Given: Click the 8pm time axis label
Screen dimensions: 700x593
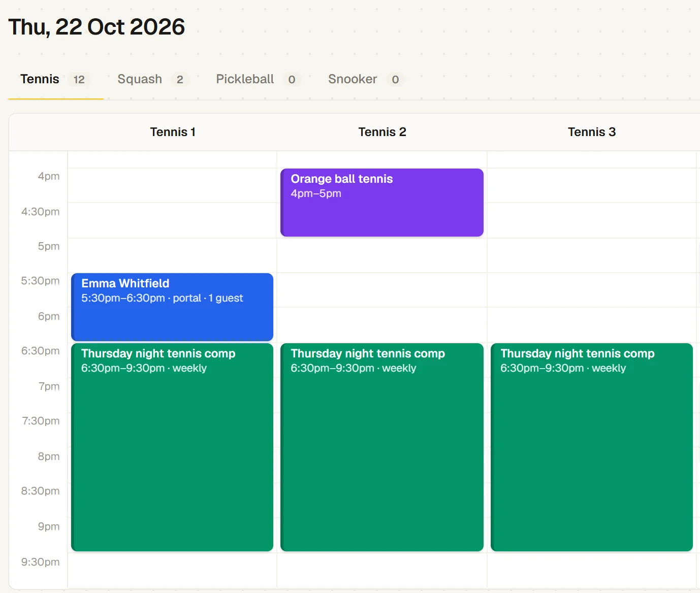Looking at the screenshot, I should coord(49,456).
